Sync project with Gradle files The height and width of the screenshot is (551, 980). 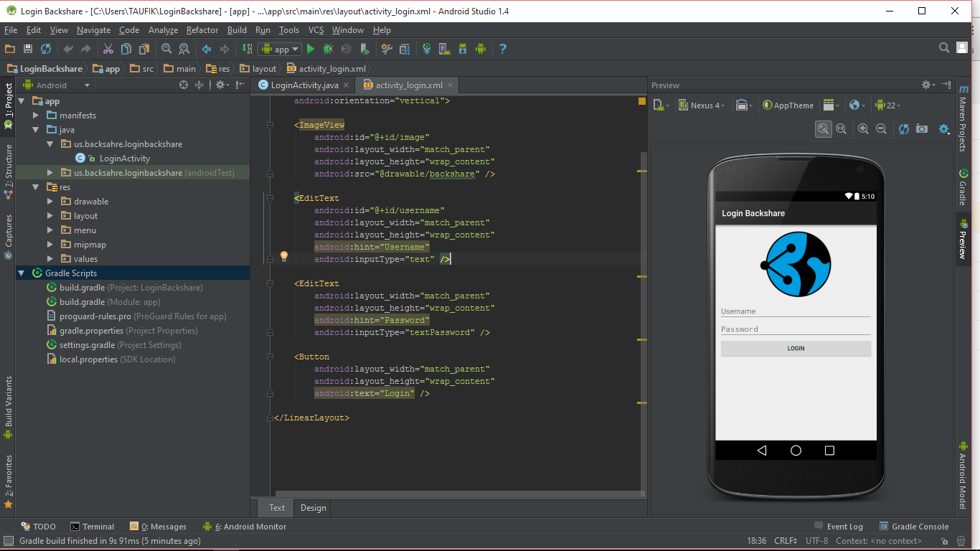(x=427, y=49)
